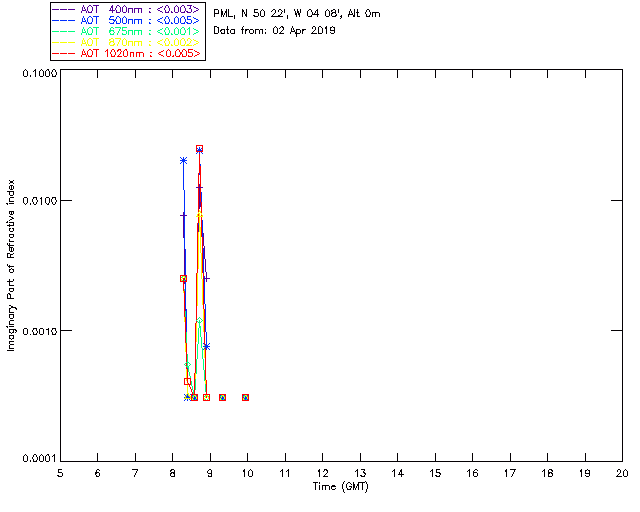Viewport: 640px width, 512px height.
Task: Click the x-axis tick label 20
Action: click(x=622, y=473)
